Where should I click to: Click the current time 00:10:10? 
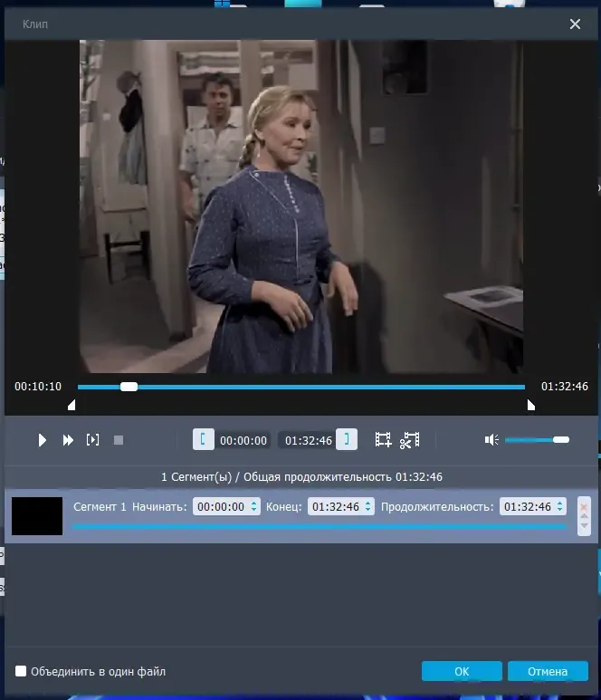pyautogui.click(x=38, y=387)
